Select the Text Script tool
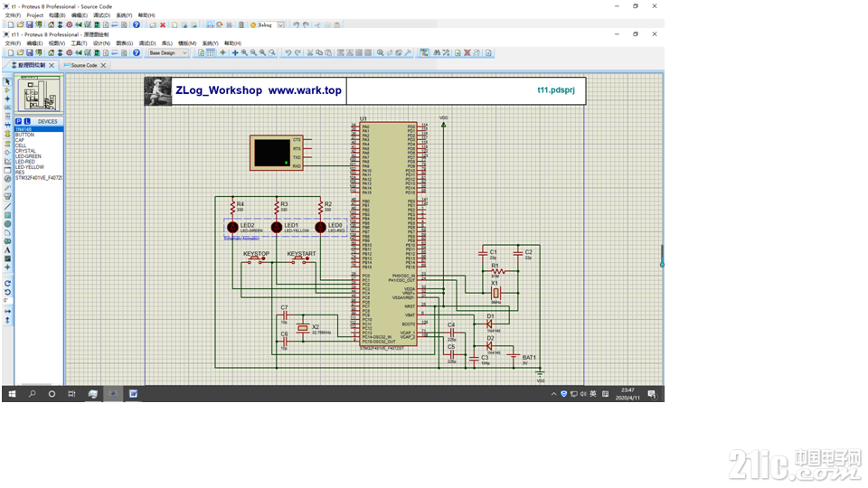This screenshot has height=488, width=868. tap(7, 117)
